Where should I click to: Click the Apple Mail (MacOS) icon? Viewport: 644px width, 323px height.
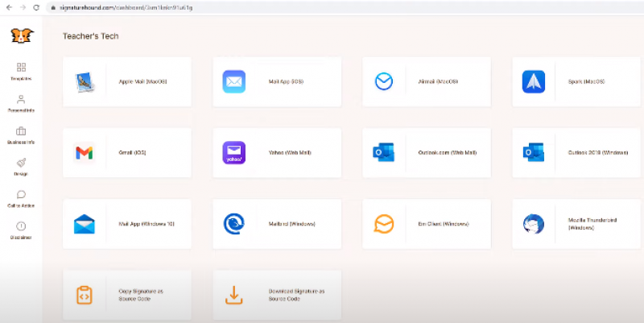85,81
